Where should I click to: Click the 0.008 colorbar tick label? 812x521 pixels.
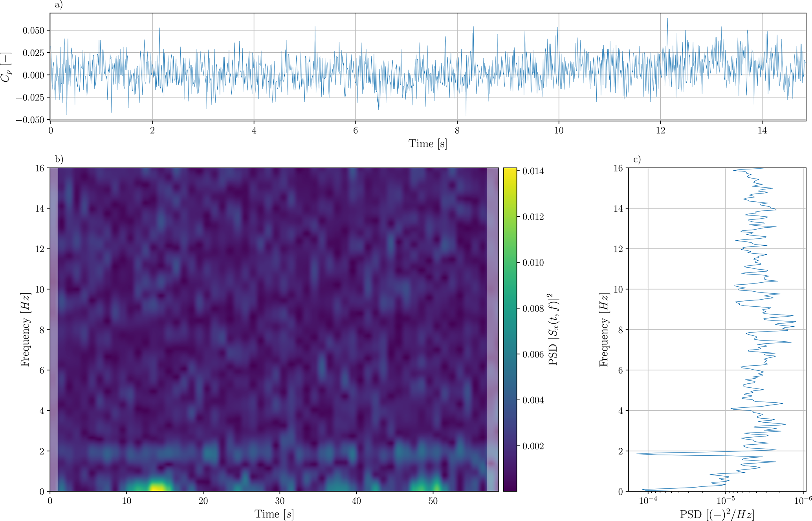(533, 309)
